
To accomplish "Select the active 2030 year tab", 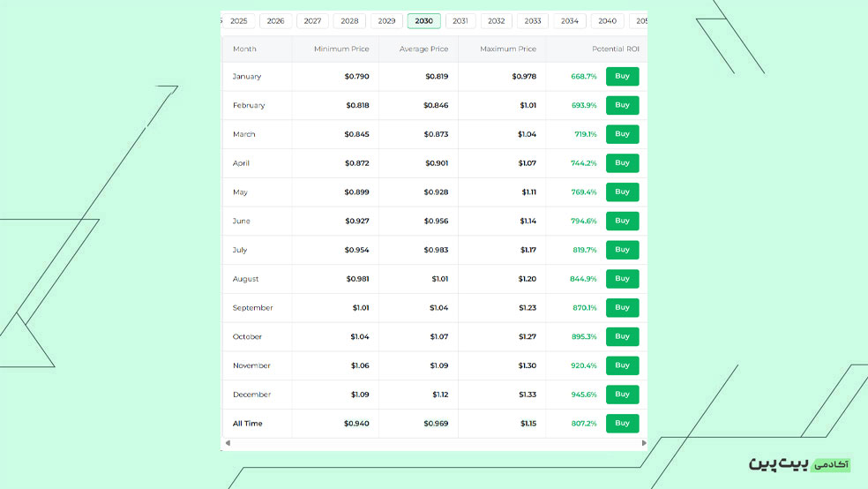I will (423, 21).
